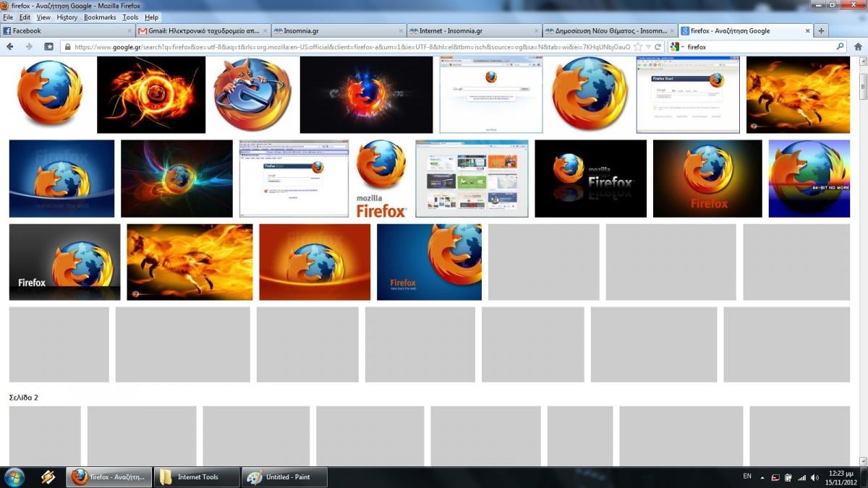Click the toolbar icon right of the Forward arrow
Screen dimensions: 868x488
(48, 46)
